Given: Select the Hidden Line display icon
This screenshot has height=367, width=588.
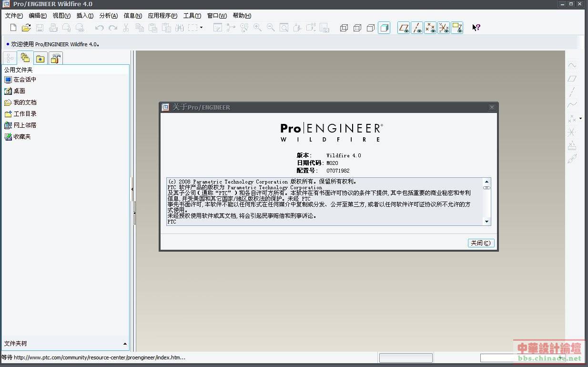Looking at the screenshot, I should pos(357,28).
